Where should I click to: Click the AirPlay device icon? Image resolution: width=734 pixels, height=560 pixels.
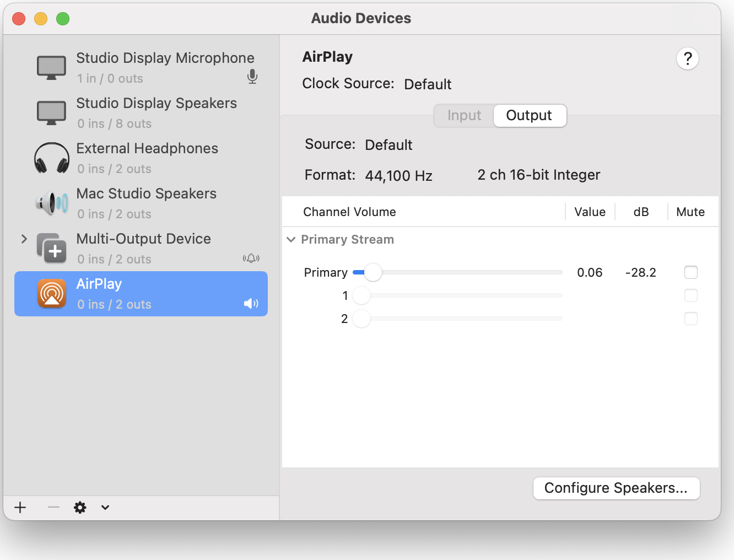pos(51,294)
